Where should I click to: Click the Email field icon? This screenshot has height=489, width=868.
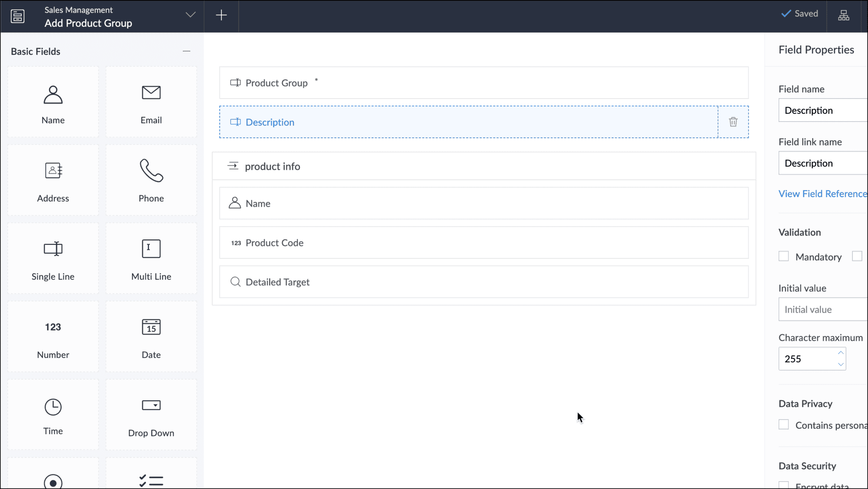point(151,93)
